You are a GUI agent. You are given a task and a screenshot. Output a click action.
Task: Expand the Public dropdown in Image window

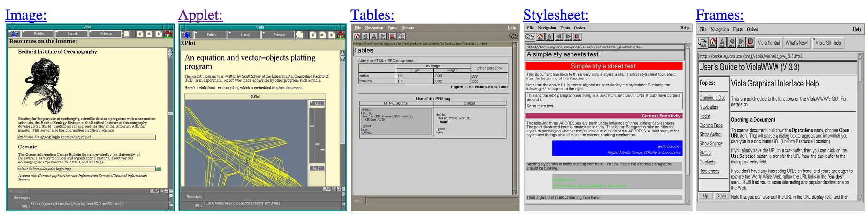coord(38,34)
